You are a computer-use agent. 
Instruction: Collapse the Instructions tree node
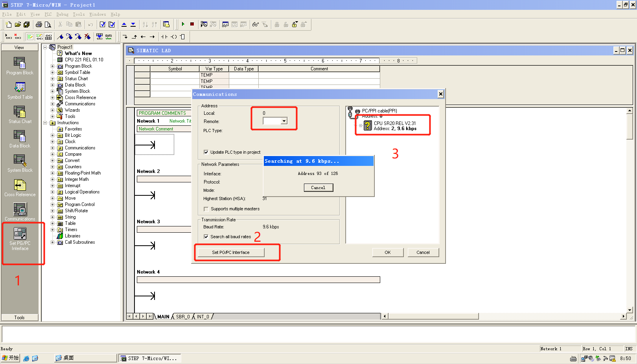pos(45,123)
